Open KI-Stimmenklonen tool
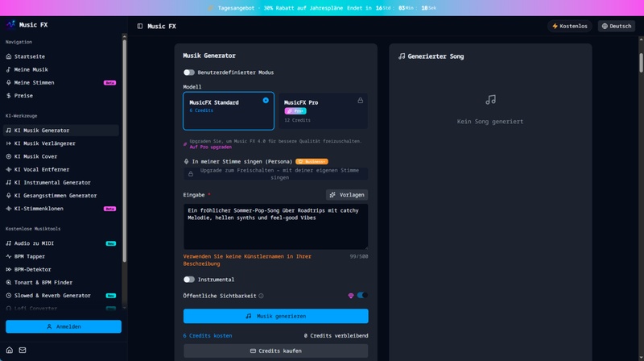Viewport: 644px width, 361px height. (x=61, y=209)
